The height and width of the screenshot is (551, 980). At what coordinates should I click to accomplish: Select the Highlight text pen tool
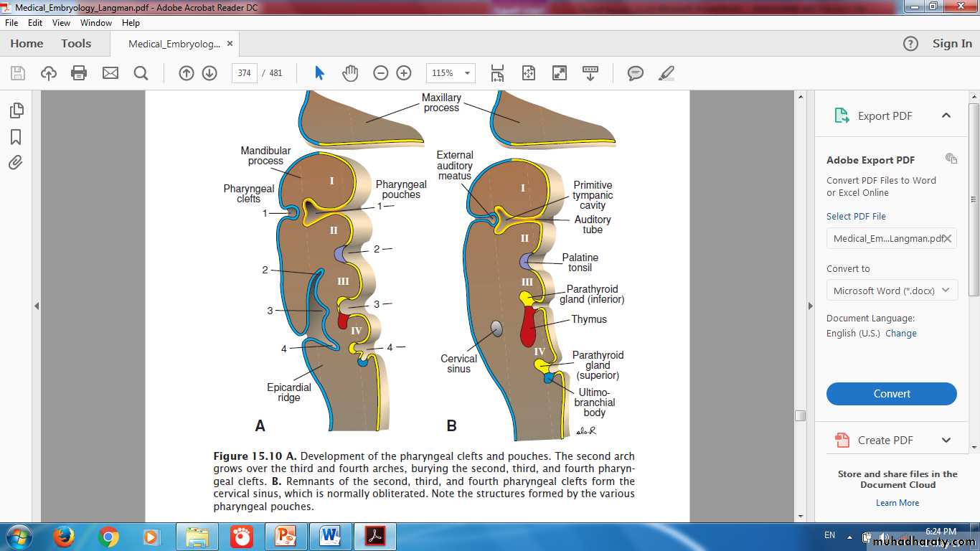tap(666, 73)
